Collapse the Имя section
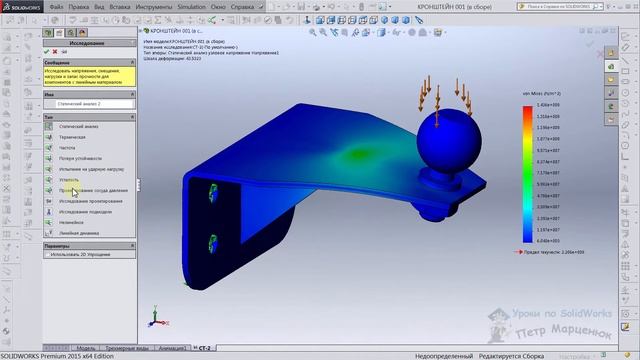640x360 pixels. point(132,94)
